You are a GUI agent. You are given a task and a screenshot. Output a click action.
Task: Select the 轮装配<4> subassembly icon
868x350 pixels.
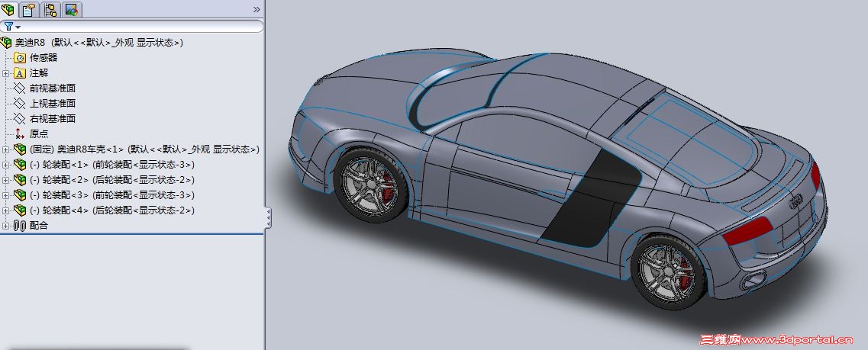pyautogui.click(x=20, y=210)
